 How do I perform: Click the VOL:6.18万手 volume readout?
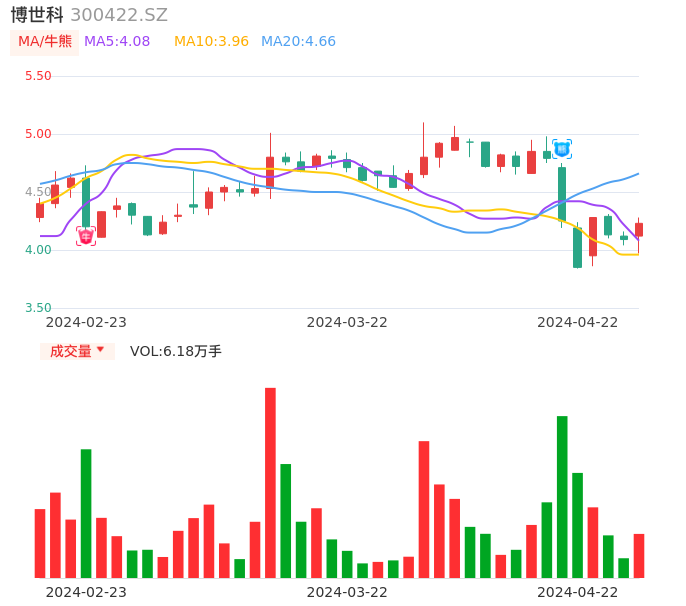point(176,351)
